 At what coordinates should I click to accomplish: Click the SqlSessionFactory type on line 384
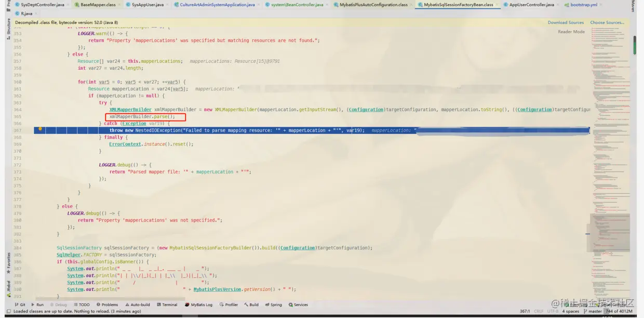[79, 248]
